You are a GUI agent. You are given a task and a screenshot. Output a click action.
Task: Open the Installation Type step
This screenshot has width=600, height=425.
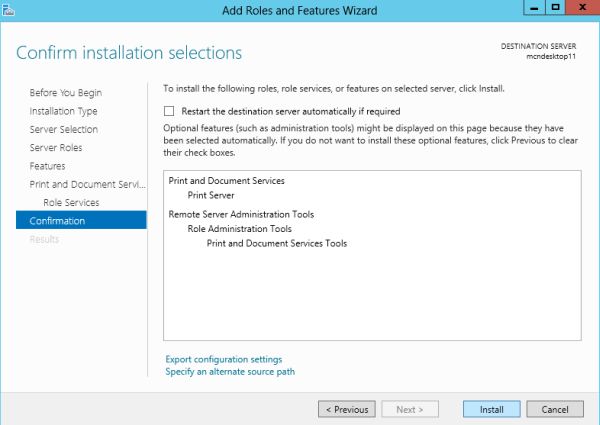coord(63,111)
